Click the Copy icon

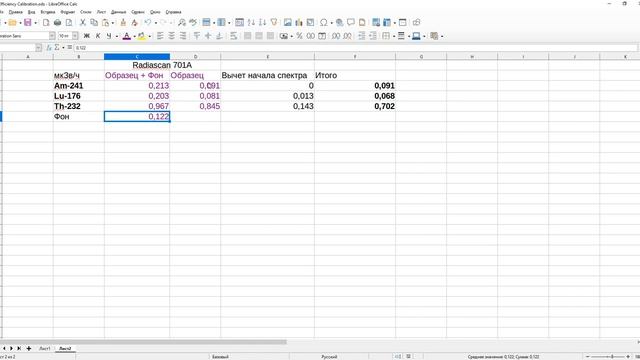pos(94,22)
